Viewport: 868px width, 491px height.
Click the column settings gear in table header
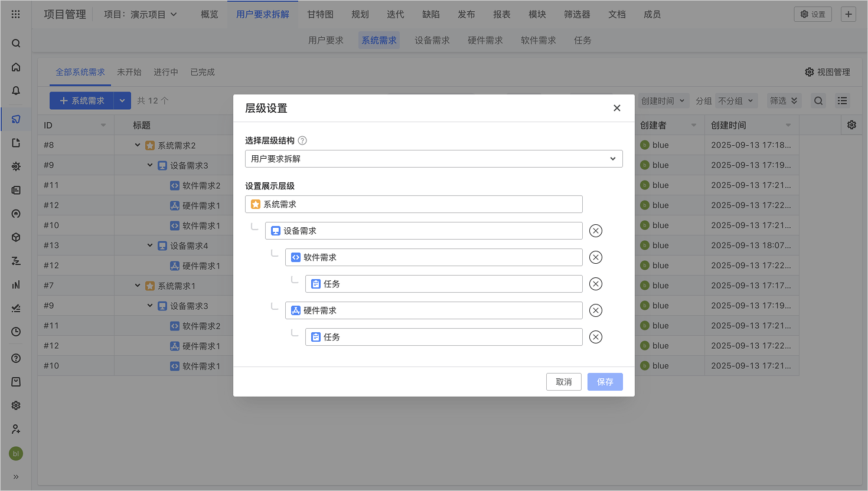[851, 125]
